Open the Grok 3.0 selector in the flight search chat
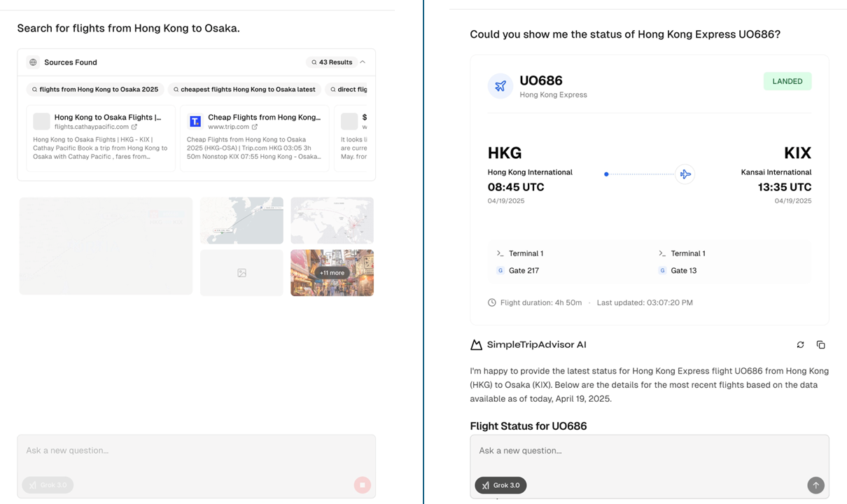Viewport: 847px width, 504px height. click(x=48, y=484)
